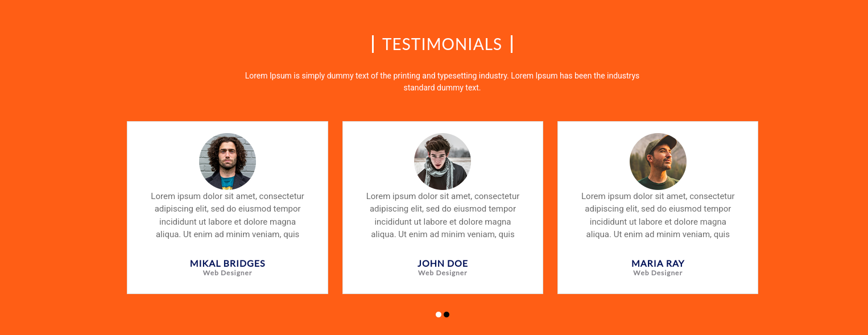The image size is (868, 335).
Task: Click the MIKAL BRIDGES name
Action: click(228, 263)
